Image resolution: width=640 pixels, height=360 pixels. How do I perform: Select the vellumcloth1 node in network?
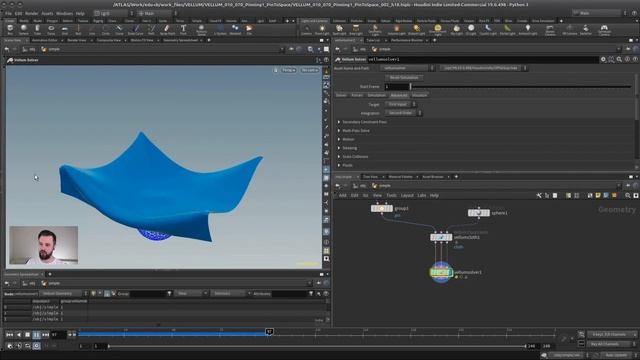click(x=441, y=237)
